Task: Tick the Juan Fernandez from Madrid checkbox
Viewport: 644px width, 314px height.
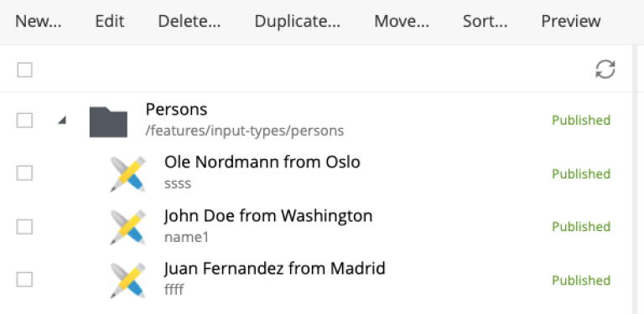Action: (24, 280)
